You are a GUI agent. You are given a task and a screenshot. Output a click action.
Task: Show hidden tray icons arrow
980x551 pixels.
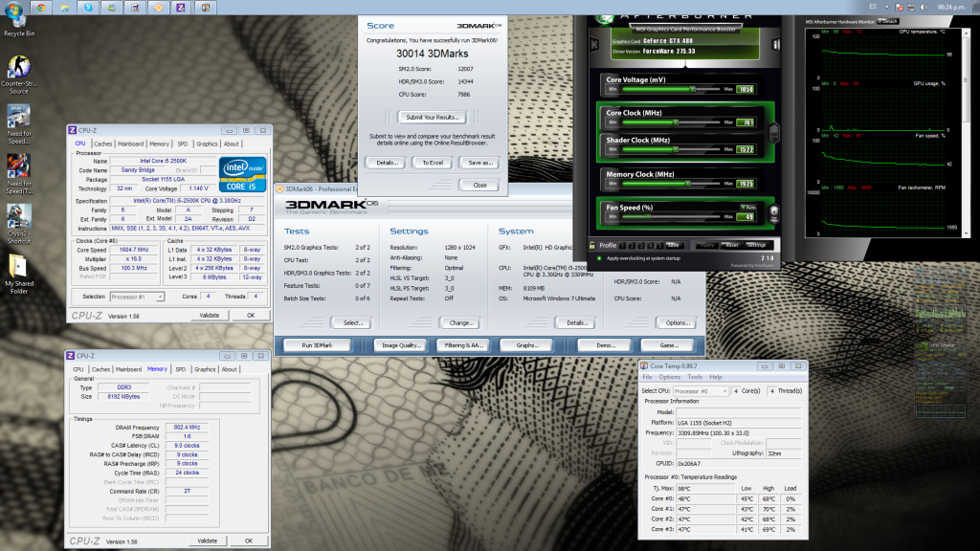pos(887,8)
